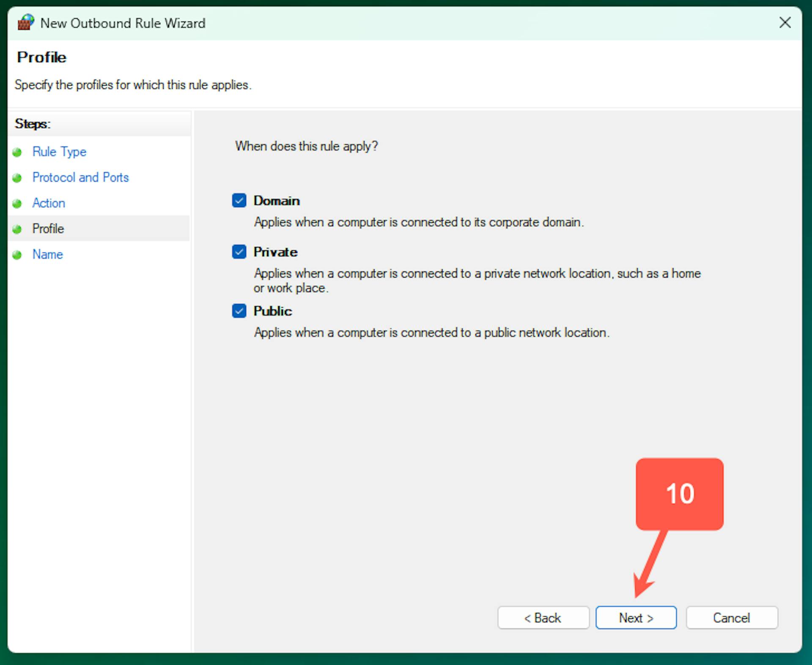Open the Protocol and Ports step

click(x=80, y=178)
